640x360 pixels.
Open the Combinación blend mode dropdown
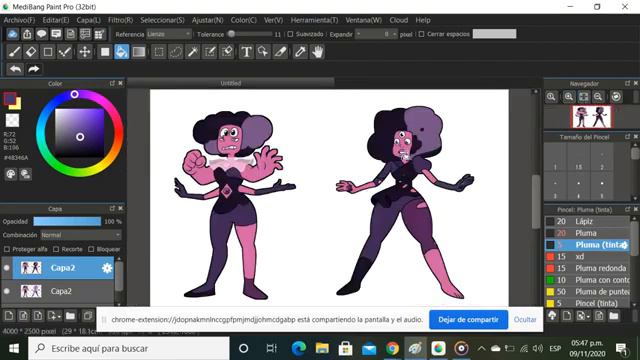(81, 235)
